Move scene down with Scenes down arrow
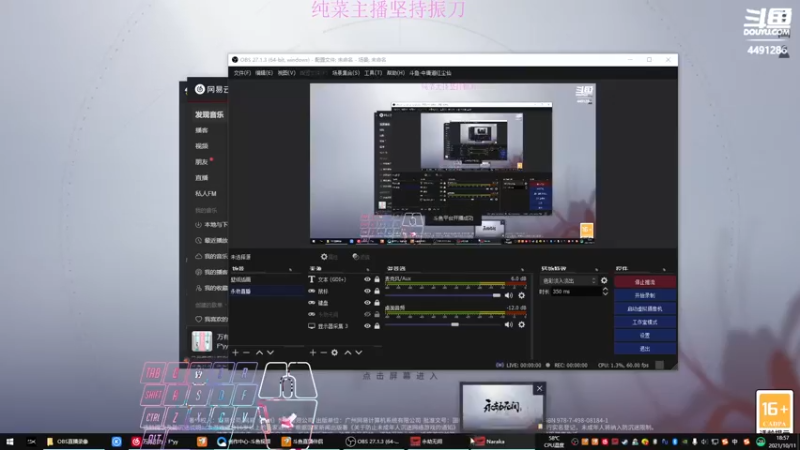The width and height of the screenshot is (800, 450). (270, 353)
